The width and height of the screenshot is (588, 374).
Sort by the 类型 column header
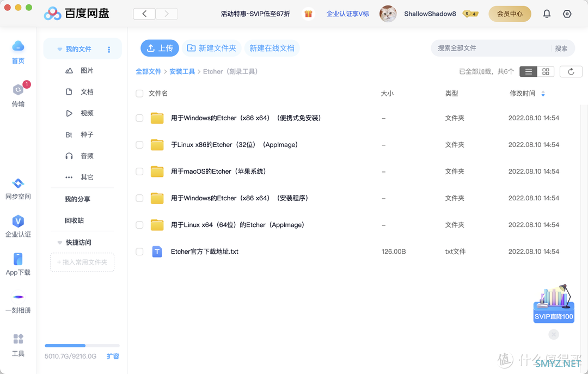pyautogui.click(x=451, y=94)
